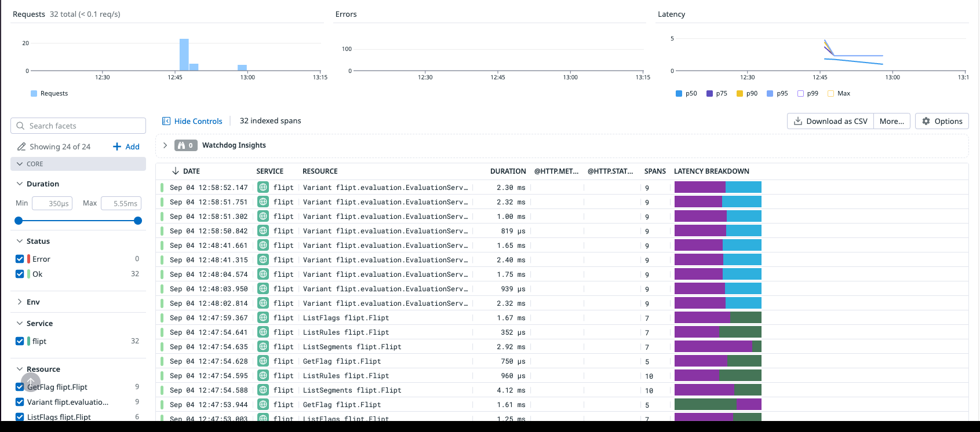Click the Download as CSV icon
This screenshot has height=432, width=980.
point(798,121)
